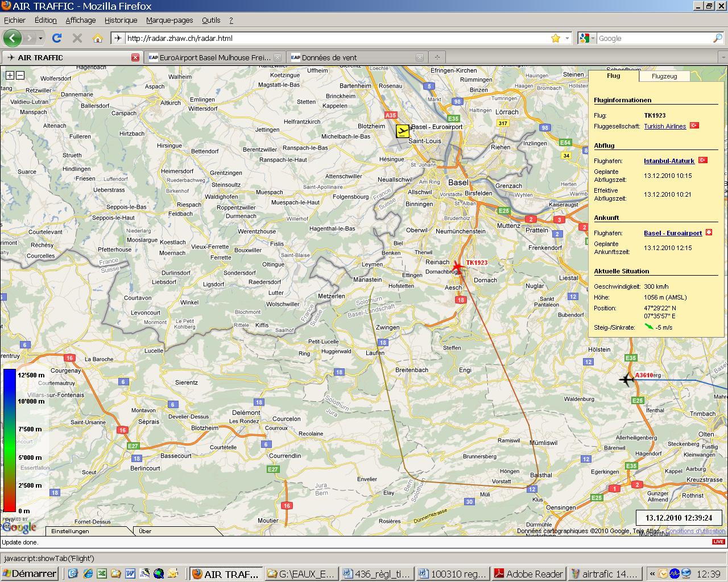Open the Affichage menu
Image resolution: width=728 pixels, height=582 pixels.
click(x=81, y=20)
